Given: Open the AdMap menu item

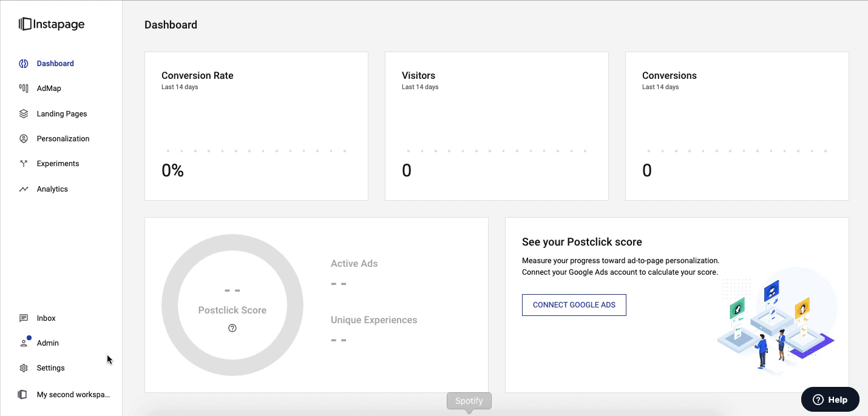Looking at the screenshot, I should (49, 88).
